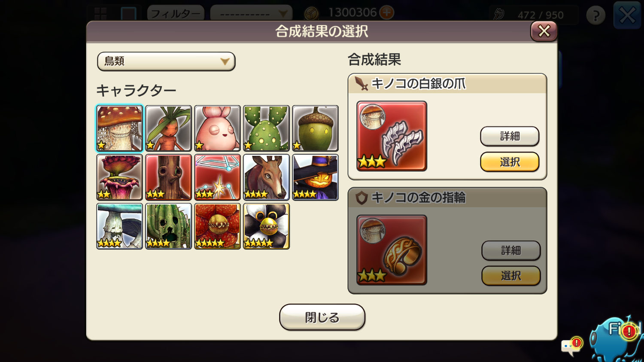Click 選択 for キノコの金の指輪
This screenshot has height=362, width=644.
[x=511, y=276]
